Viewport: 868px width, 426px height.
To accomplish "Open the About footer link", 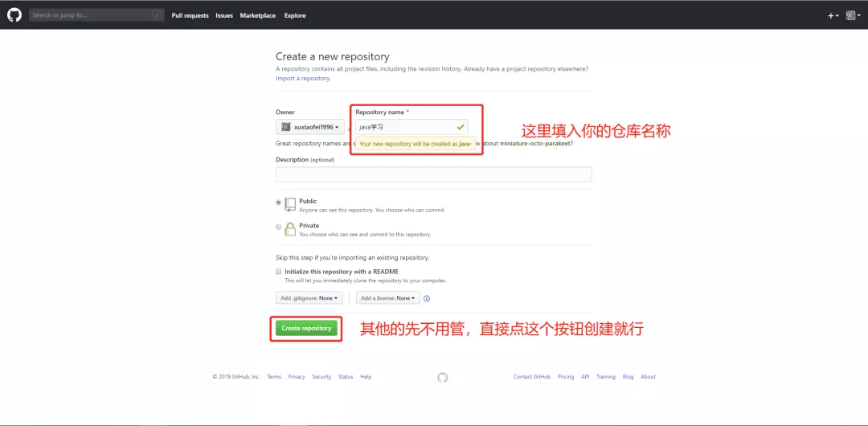I will click(649, 377).
